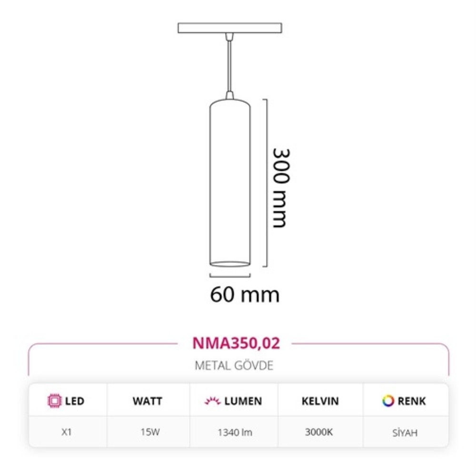Viewport: 476px width, 476px height.
Task: Click the vertical height dimension bracket
Action: tap(265, 183)
